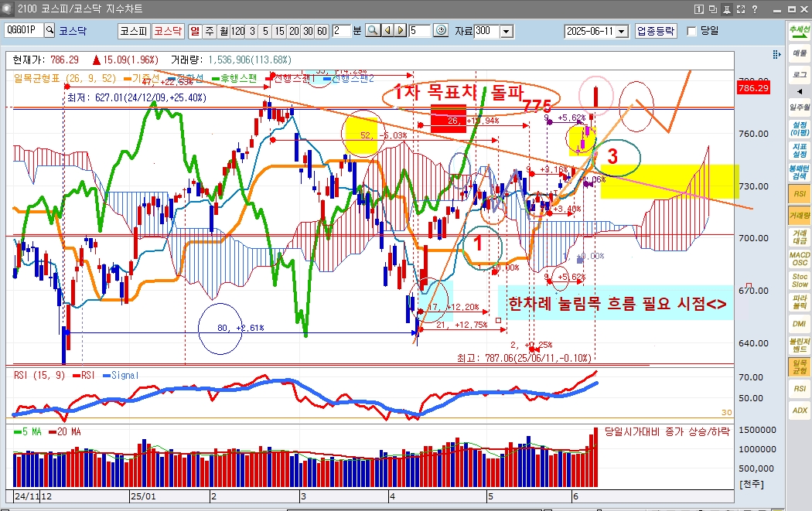Image resolution: width=812 pixels, height=511 pixels.
Task: Click the field showing 5 after the arrows
Action: tap(419, 31)
